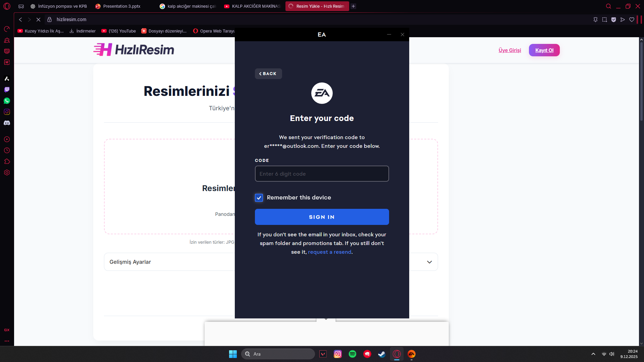
Task: Switch to Presentation 3.pptx tab
Action: [x=122, y=6]
